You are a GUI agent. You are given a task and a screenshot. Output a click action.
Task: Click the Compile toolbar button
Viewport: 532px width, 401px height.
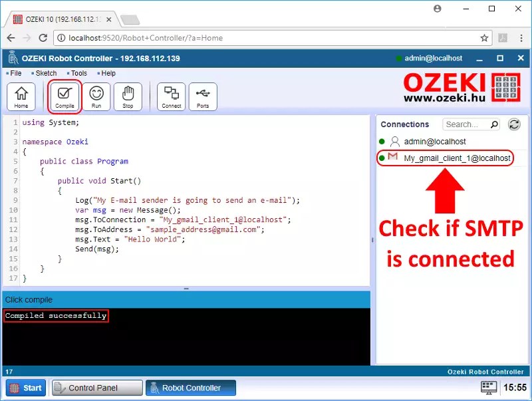[65, 96]
